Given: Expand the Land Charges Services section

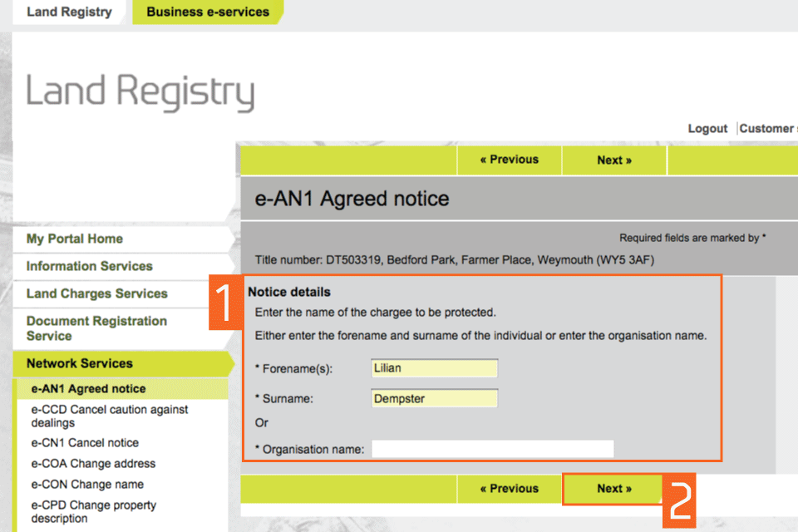Looking at the screenshot, I should [96, 293].
